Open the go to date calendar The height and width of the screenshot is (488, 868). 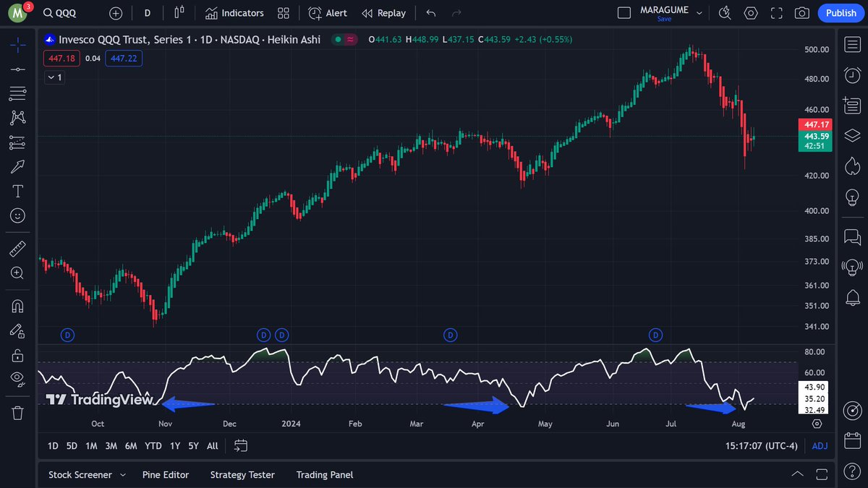(241, 446)
